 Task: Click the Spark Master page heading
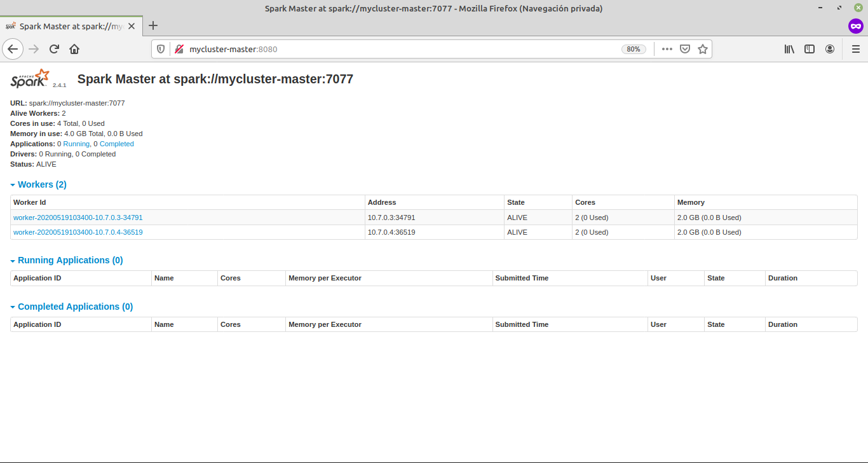pos(215,79)
